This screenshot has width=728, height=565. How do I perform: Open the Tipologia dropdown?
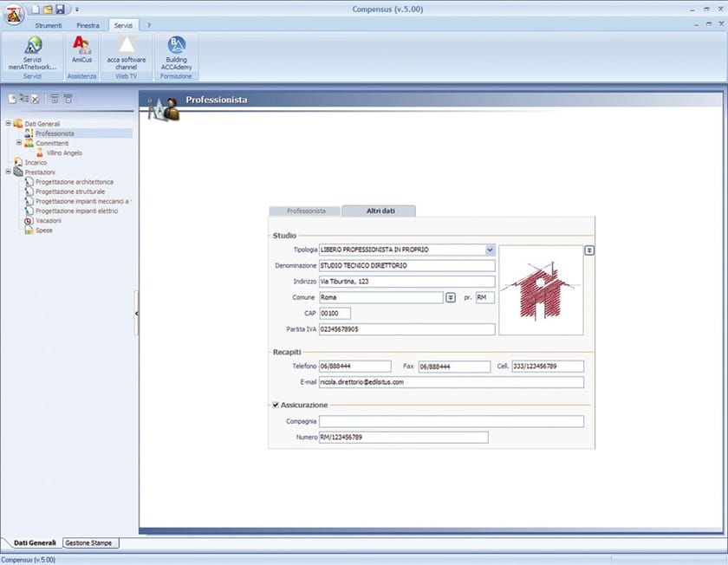(x=490, y=250)
